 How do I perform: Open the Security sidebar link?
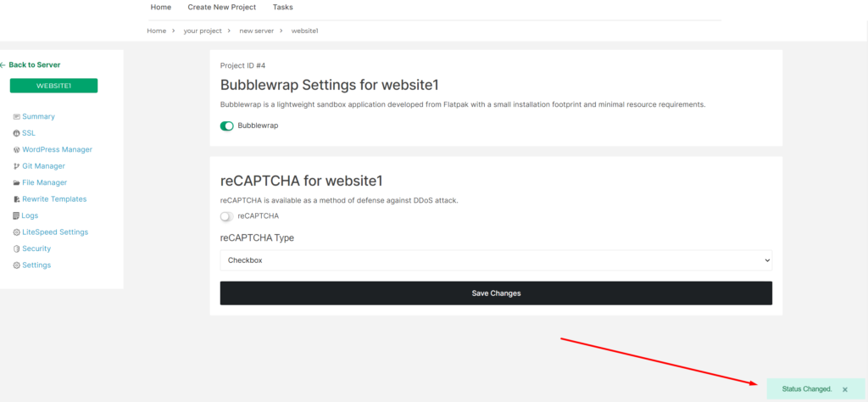pos(36,248)
